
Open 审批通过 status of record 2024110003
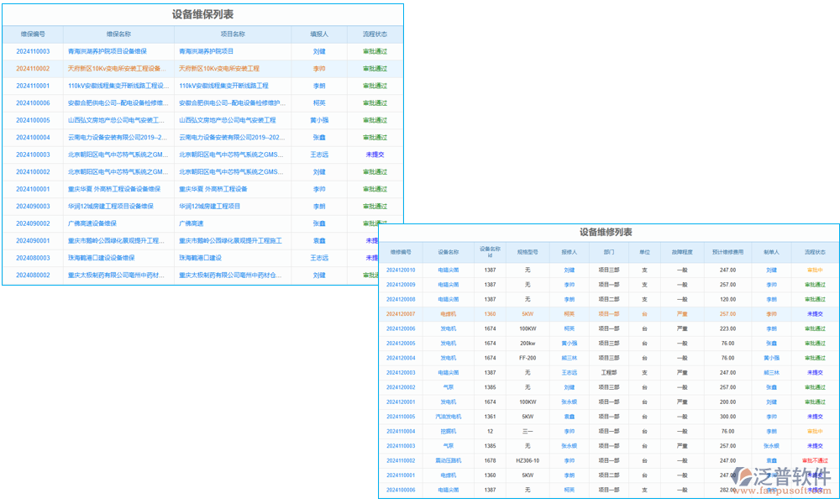click(375, 50)
